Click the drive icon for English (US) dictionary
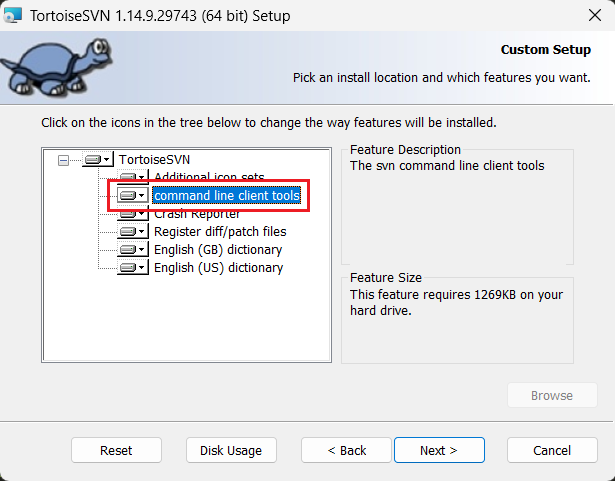 click(x=132, y=268)
